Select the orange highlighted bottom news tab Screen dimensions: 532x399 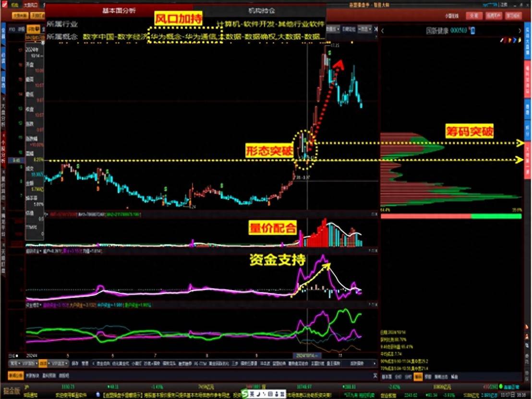(x=16, y=376)
